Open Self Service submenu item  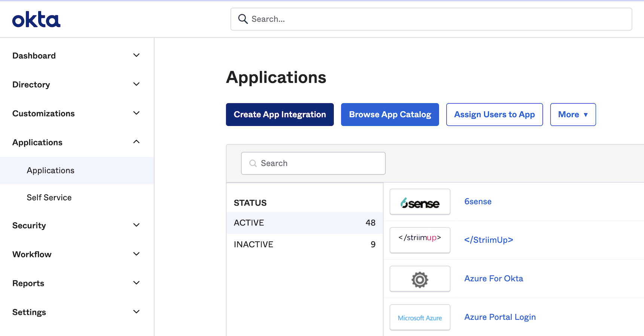click(49, 197)
